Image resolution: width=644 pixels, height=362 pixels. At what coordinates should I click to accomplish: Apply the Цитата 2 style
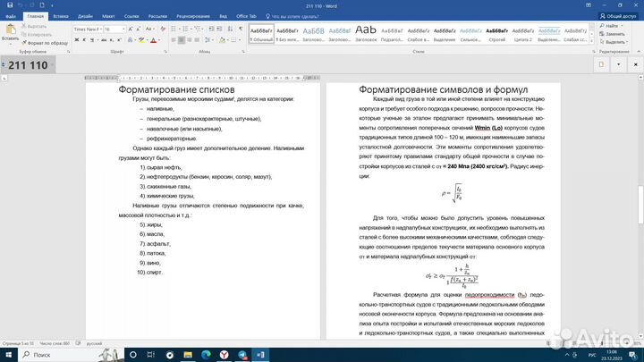tap(523, 34)
